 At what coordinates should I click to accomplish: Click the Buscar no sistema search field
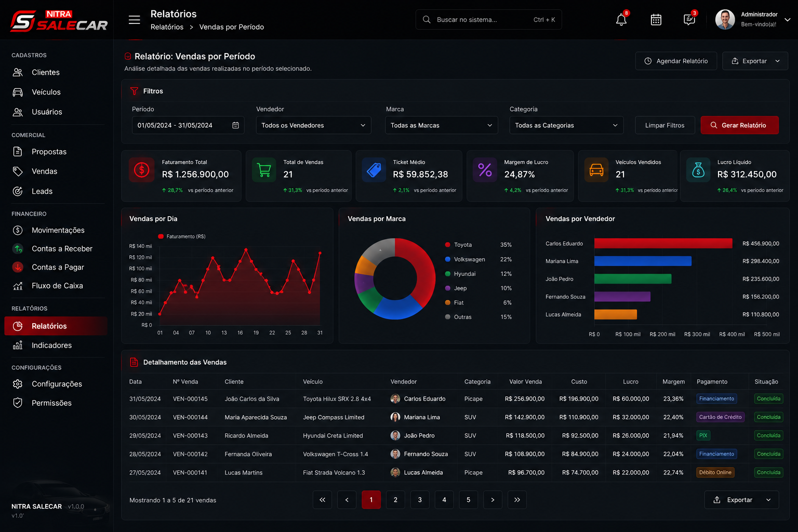point(488,20)
